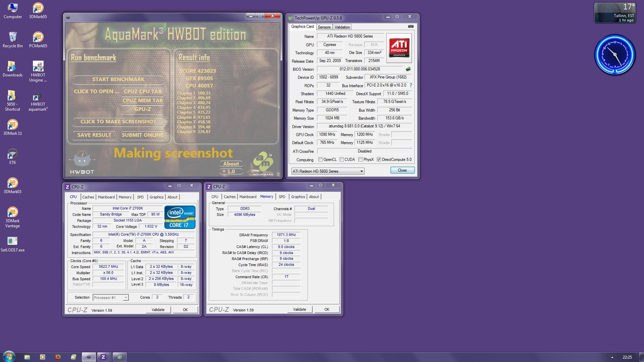
Task: Open Mainboard tab in left CPU-Z window
Action: click(x=106, y=197)
